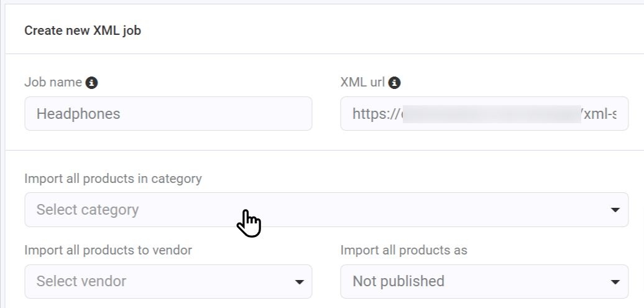Screen dimensions: 644x308
Task: Expand the Not published status dropdown
Action: coord(484,282)
